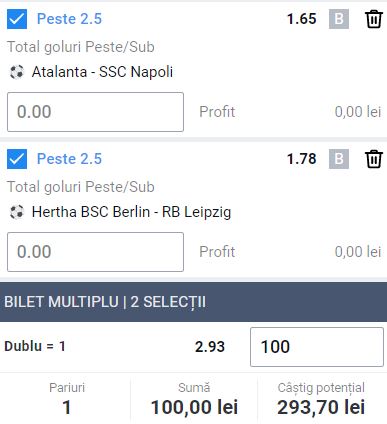Viewport: 387px width, 424px height.
Task: Uncheck the Atalanta Peste 2.5 checkbox
Action: [x=17, y=19]
